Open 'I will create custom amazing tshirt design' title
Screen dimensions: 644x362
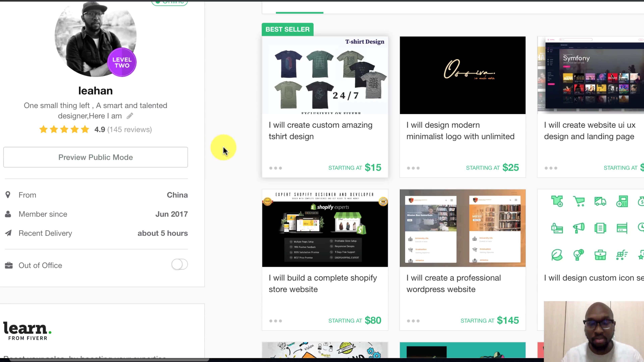(x=320, y=131)
